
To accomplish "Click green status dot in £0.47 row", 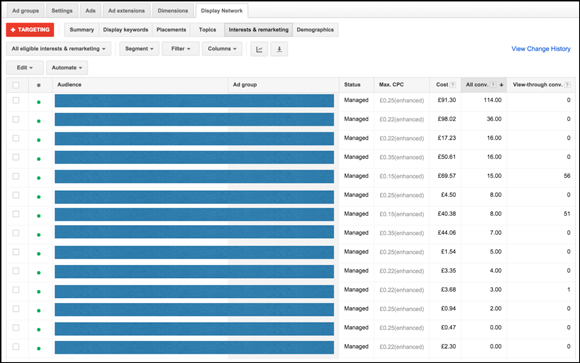I will pyautogui.click(x=38, y=329).
